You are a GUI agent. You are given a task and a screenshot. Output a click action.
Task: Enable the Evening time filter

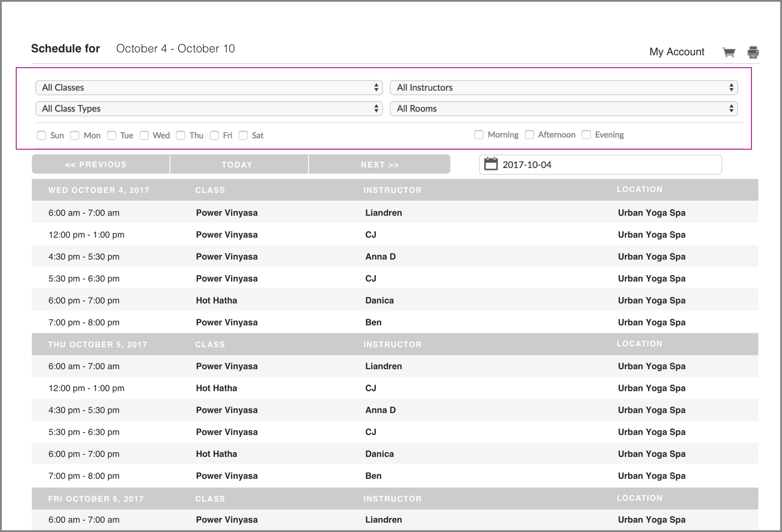coord(586,134)
